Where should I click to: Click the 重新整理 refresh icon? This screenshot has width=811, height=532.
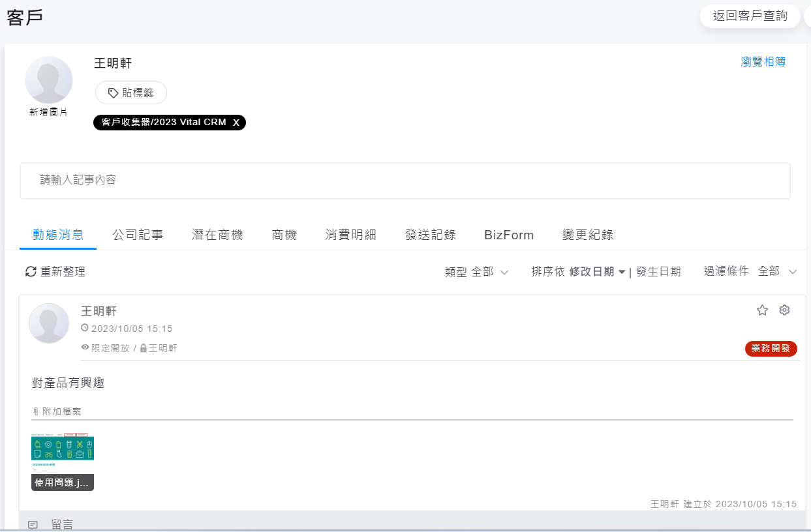(30, 272)
